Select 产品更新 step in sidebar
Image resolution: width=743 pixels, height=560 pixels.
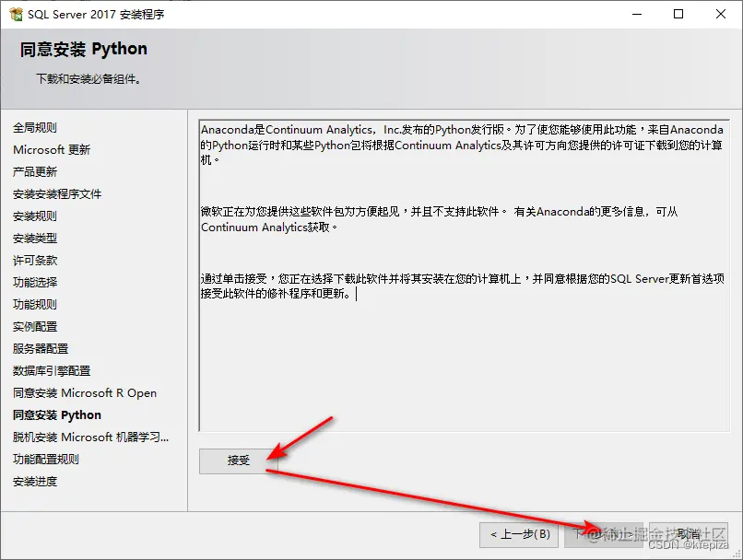[35, 172]
